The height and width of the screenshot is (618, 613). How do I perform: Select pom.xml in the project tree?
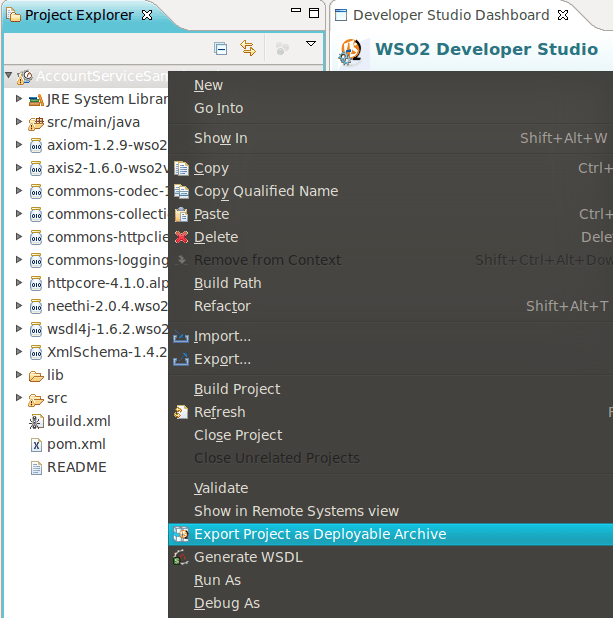(x=76, y=444)
